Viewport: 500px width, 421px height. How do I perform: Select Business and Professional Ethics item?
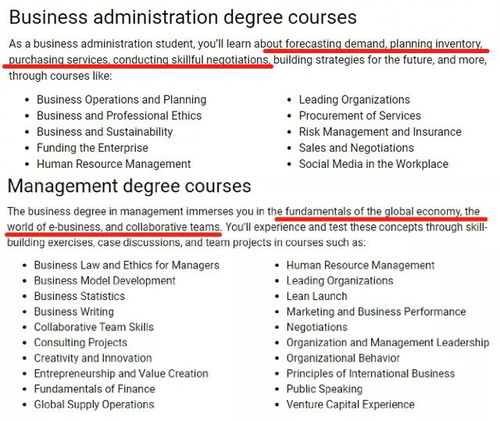point(119,116)
